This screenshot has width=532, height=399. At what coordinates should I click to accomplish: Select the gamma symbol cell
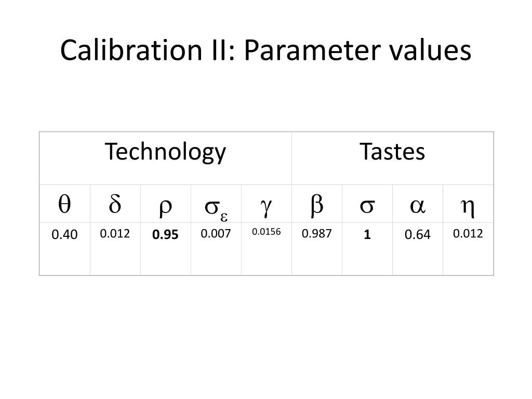[266, 205]
